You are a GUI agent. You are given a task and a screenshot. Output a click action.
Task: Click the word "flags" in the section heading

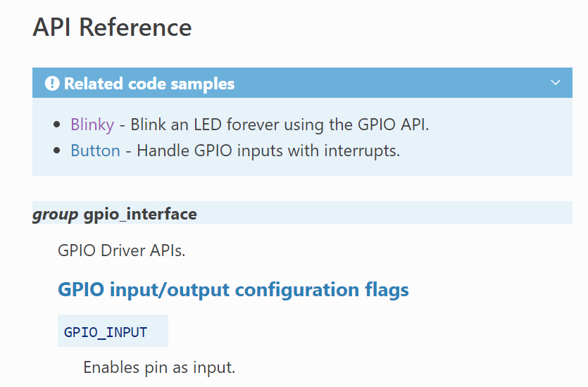[384, 289]
